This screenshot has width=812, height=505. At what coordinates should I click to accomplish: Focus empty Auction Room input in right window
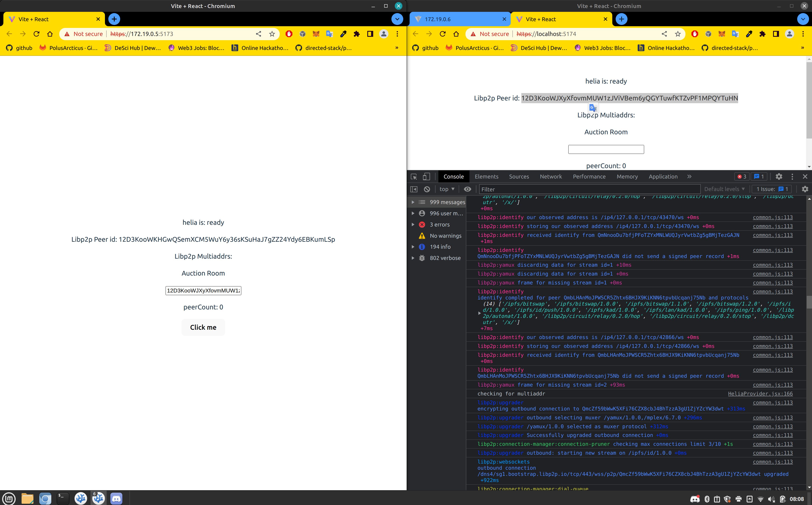(x=606, y=149)
